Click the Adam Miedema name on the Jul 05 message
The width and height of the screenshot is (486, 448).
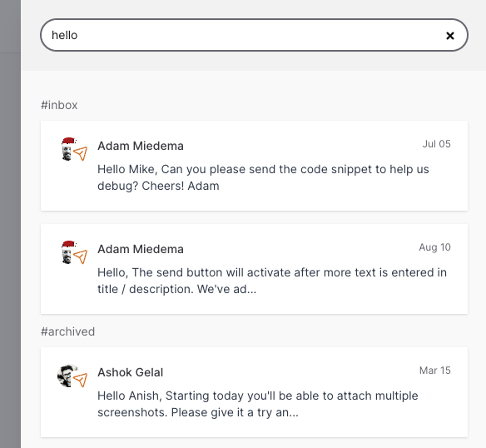(x=141, y=146)
